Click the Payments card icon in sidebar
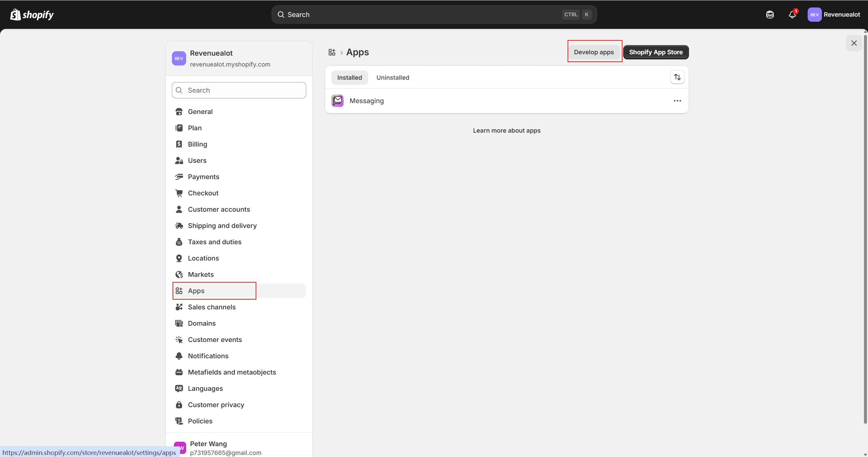 pos(179,177)
